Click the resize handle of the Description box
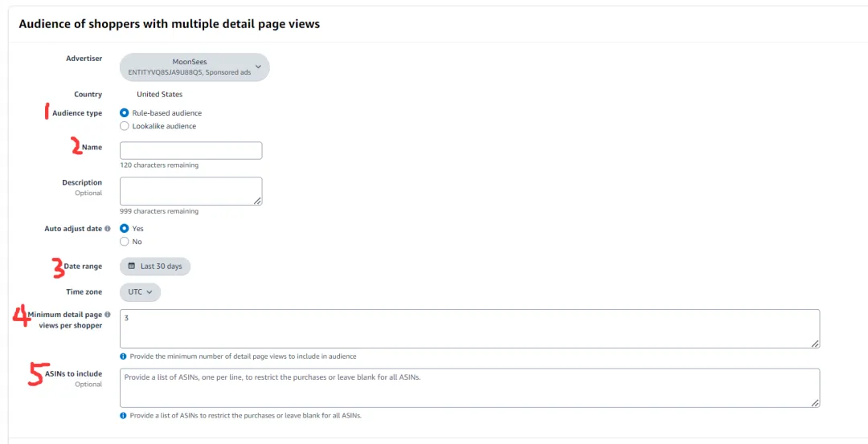 pyautogui.click(x=257, y=201)
